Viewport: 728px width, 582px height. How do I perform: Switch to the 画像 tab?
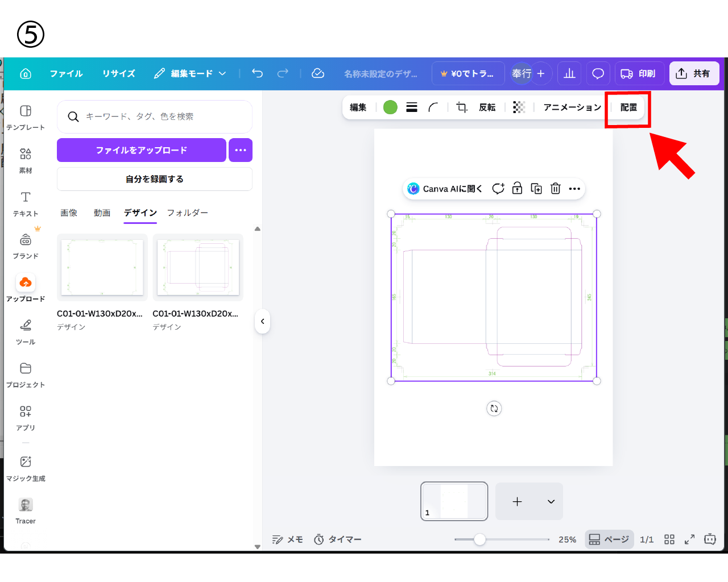coord(69,213)
